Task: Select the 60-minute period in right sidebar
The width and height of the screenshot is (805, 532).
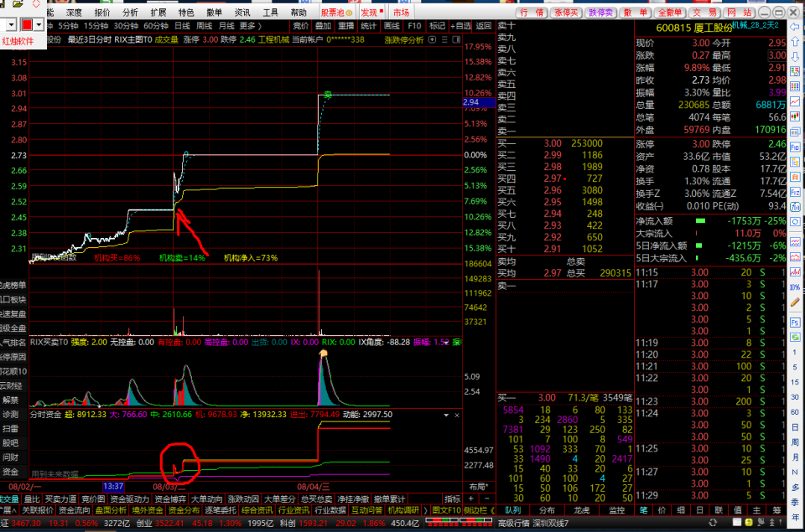Action: [x=795, y=412]
